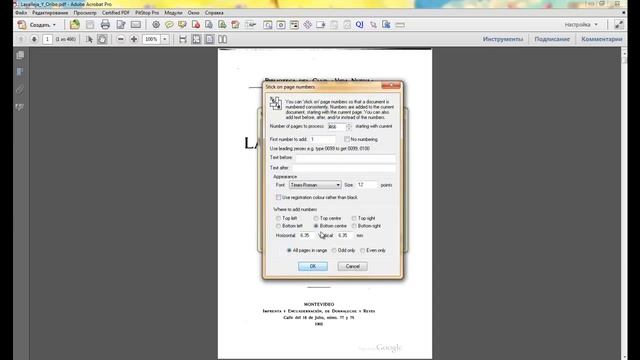Click the OK button in dialog
Viewport: 640px width, 360px height.
pyautogui.click(x=313, y=266)
